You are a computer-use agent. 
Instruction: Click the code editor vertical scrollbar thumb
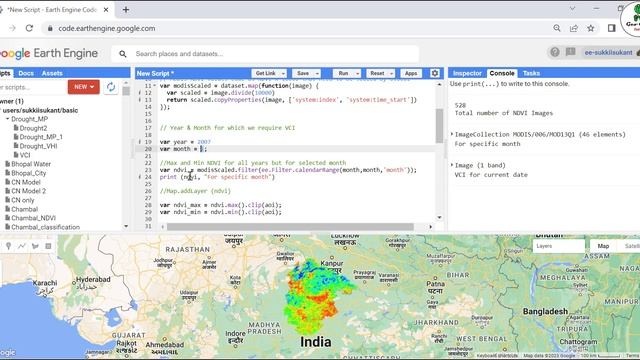(x=439, y=126)
